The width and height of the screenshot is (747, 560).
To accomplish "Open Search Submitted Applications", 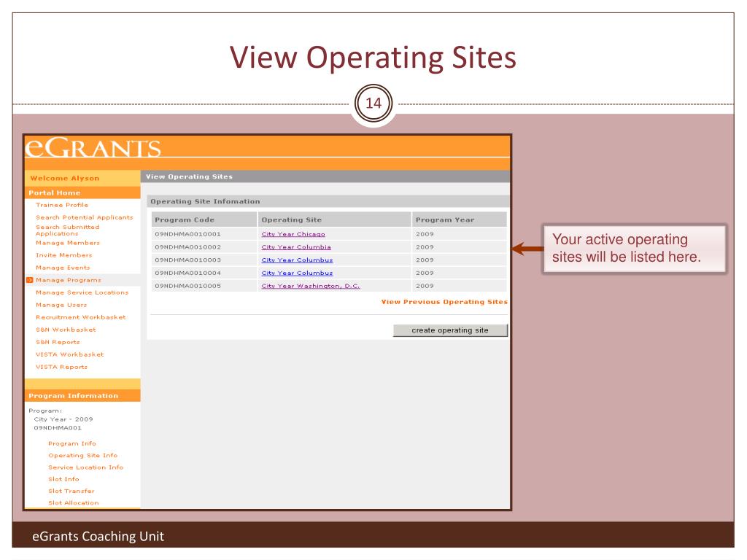I will tap(68, 230).
